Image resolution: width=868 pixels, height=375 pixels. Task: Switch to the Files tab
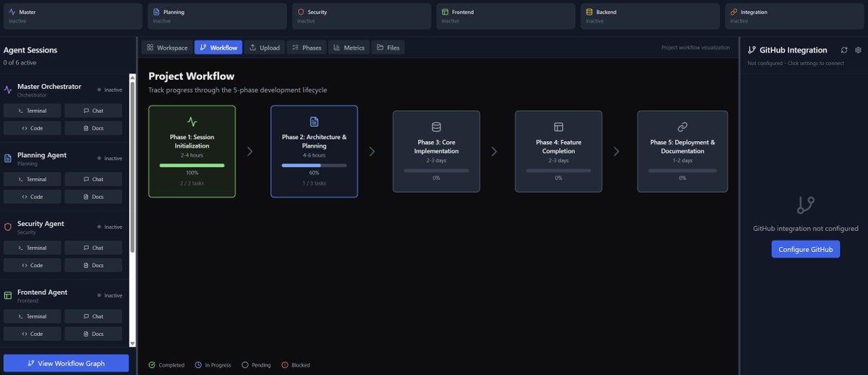click(388, 48)
